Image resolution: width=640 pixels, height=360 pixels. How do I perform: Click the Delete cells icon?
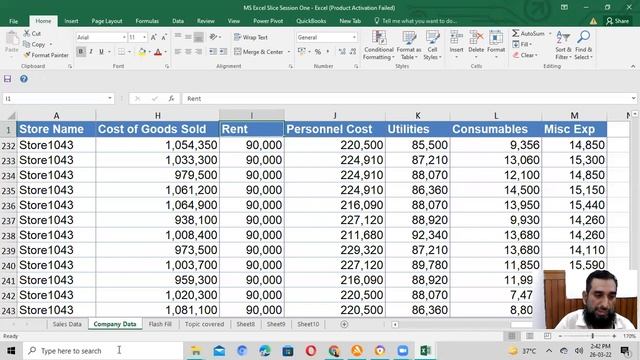pos(476,38)
